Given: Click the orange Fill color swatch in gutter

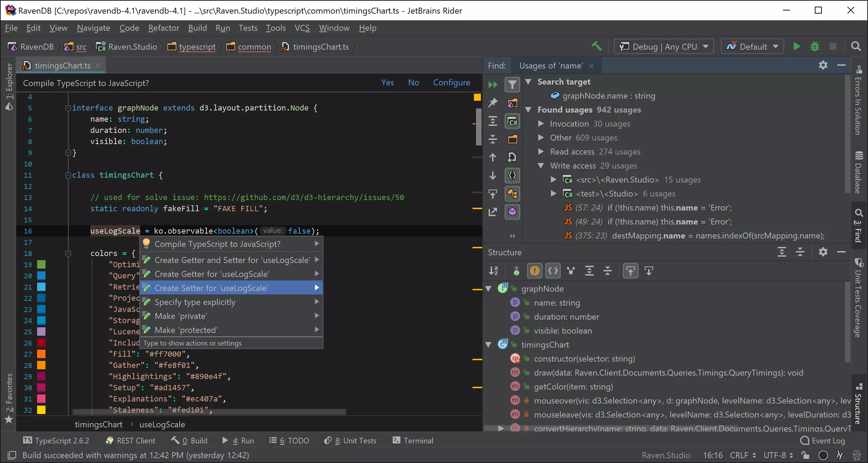Looking at the screenshot, I should 41,354.
